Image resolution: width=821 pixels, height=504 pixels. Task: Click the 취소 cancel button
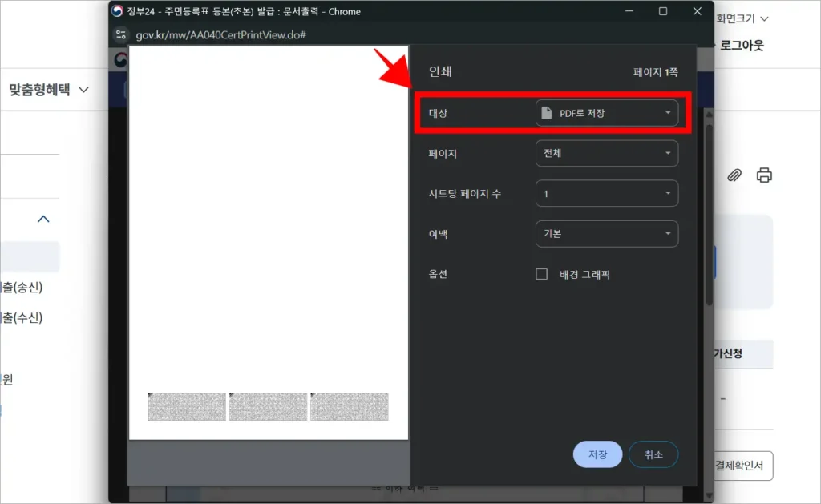pos(653,454)
